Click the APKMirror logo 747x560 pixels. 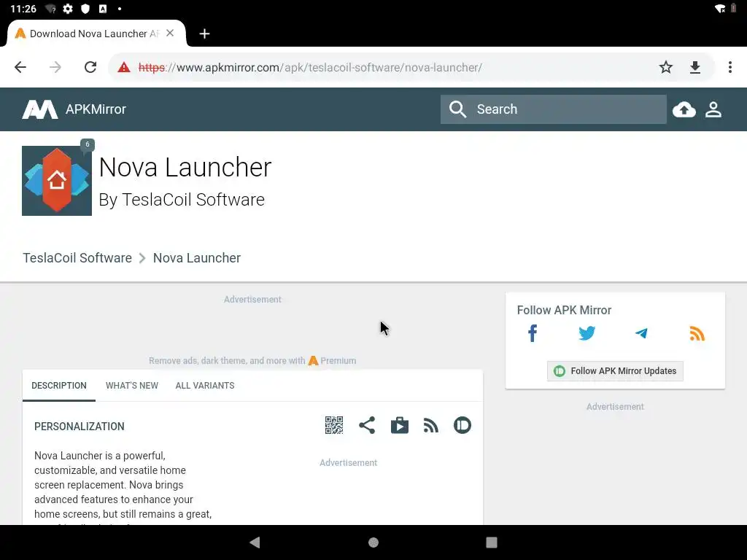(x=40, y=109)
